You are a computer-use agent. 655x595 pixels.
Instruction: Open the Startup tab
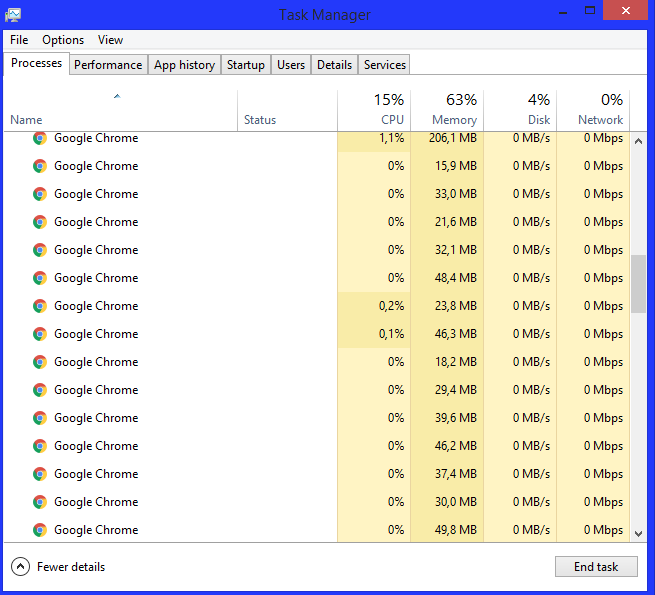click(x=246, y=65)
